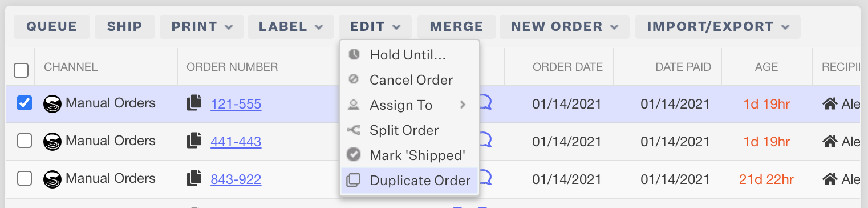Click the SHIP button

125,26
